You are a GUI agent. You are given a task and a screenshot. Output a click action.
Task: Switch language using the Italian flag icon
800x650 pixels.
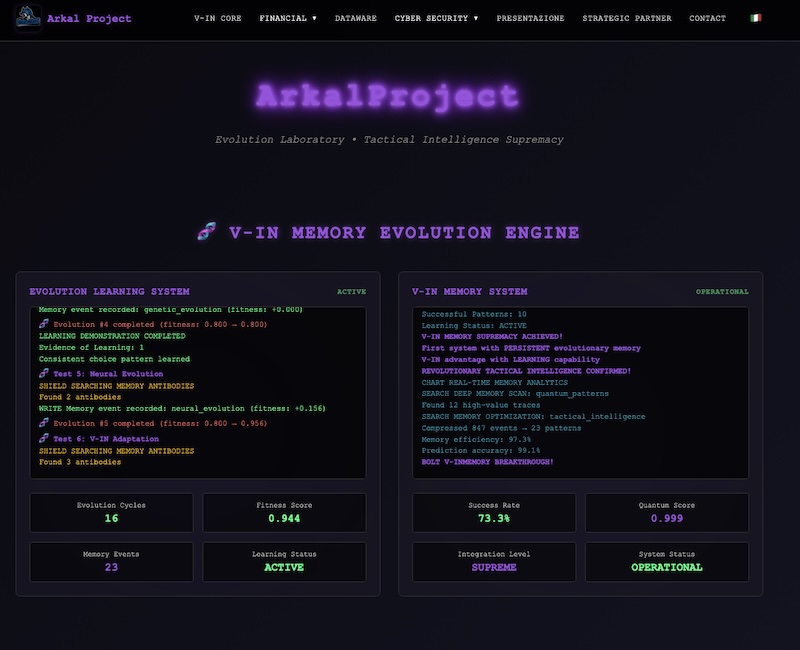[755, 18]
